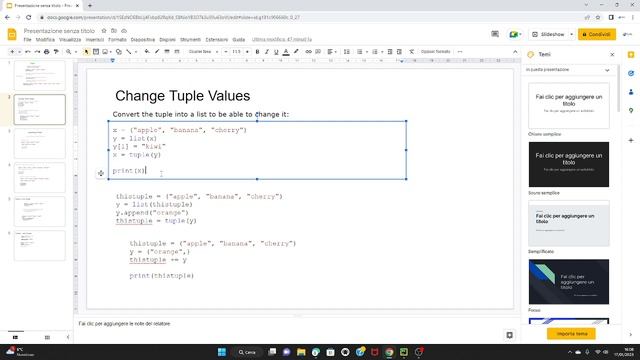Click Opzioni formato button
Screen dimensions: 640x360
(x=436, y=52)
